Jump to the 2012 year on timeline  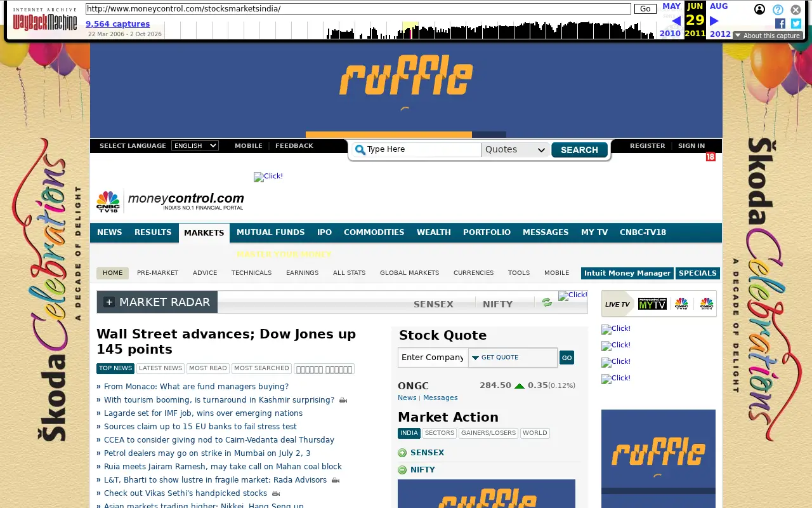coord(720,34)
